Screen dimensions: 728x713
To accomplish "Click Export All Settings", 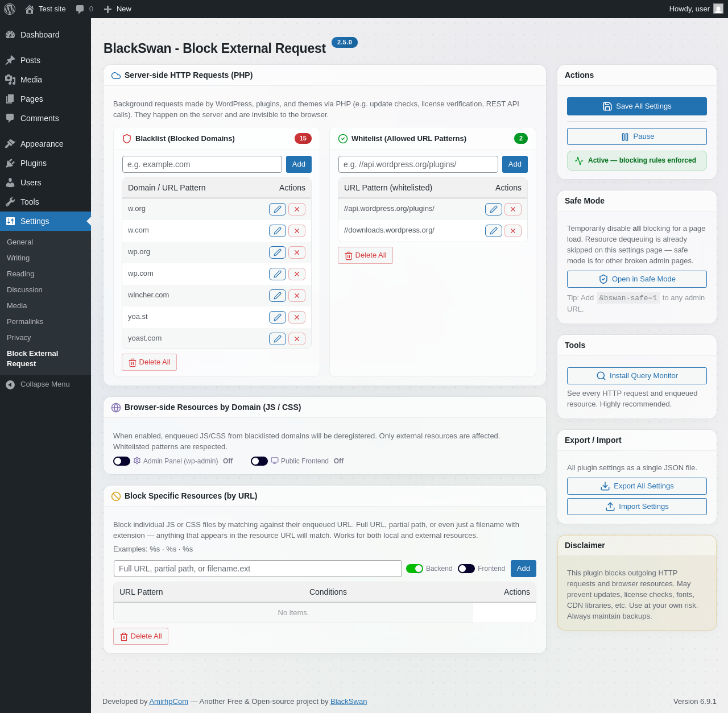I will (x=637, y=486).
